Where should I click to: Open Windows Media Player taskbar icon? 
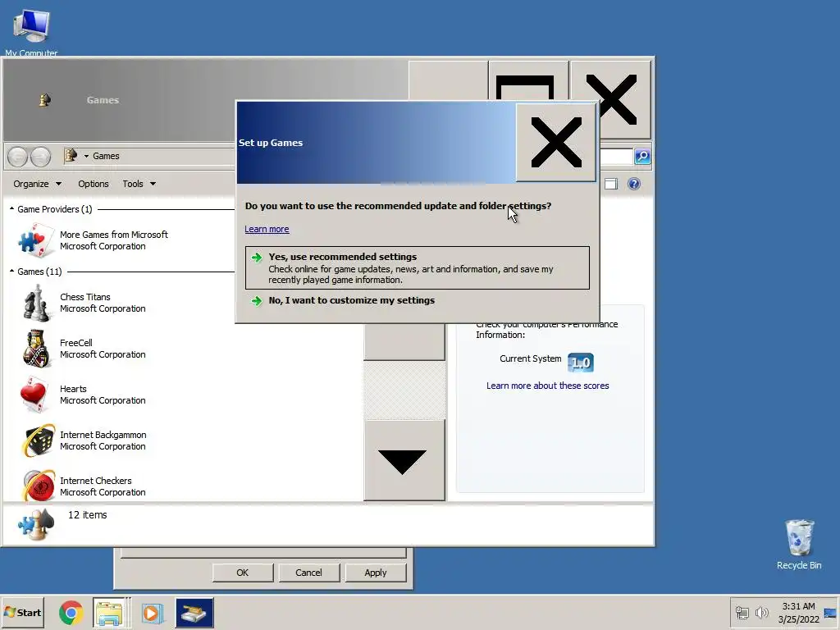(x=153, y=613)
